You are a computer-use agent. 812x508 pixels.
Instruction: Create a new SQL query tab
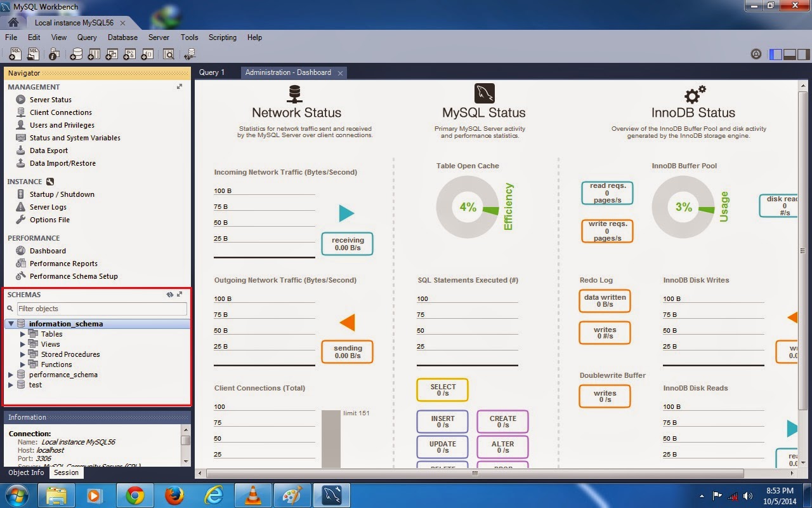tap(15, 55)
